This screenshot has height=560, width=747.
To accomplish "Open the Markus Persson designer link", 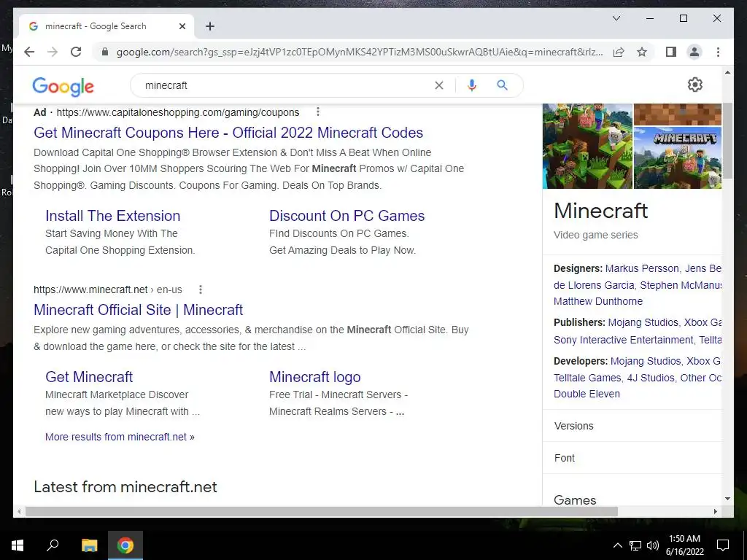I will coord(642,268).
